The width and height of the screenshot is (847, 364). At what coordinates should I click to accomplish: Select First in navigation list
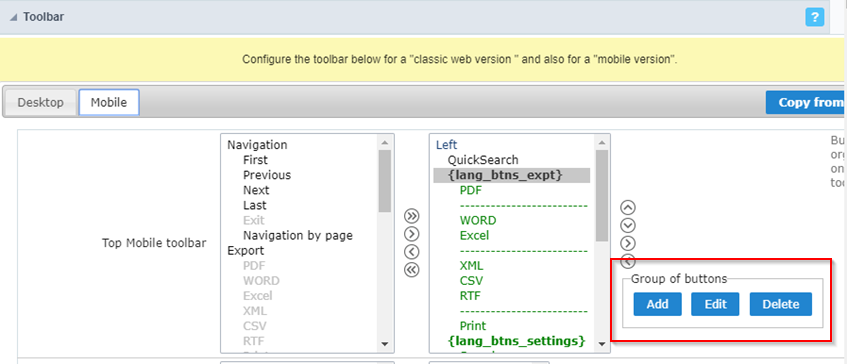255,160
